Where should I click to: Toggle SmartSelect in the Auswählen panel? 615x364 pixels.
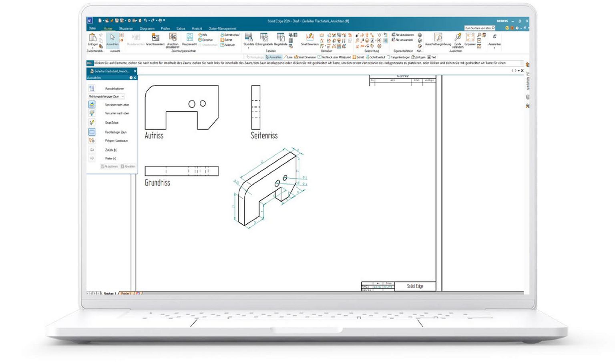tap(92, 123)
